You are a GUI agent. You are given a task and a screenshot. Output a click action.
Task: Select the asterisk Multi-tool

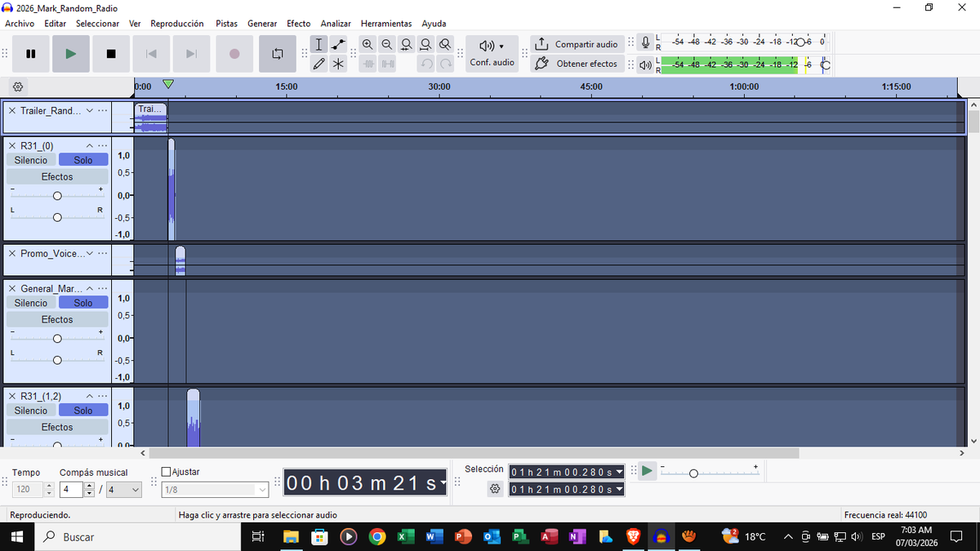[338, 64]
